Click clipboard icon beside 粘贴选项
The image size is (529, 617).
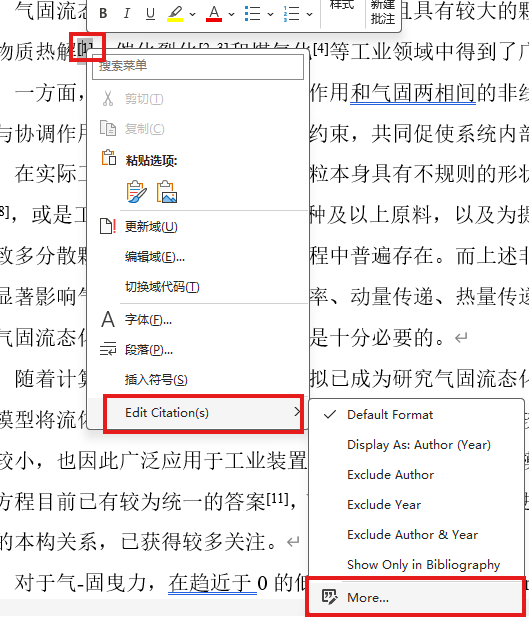click(x=109, y=157)
